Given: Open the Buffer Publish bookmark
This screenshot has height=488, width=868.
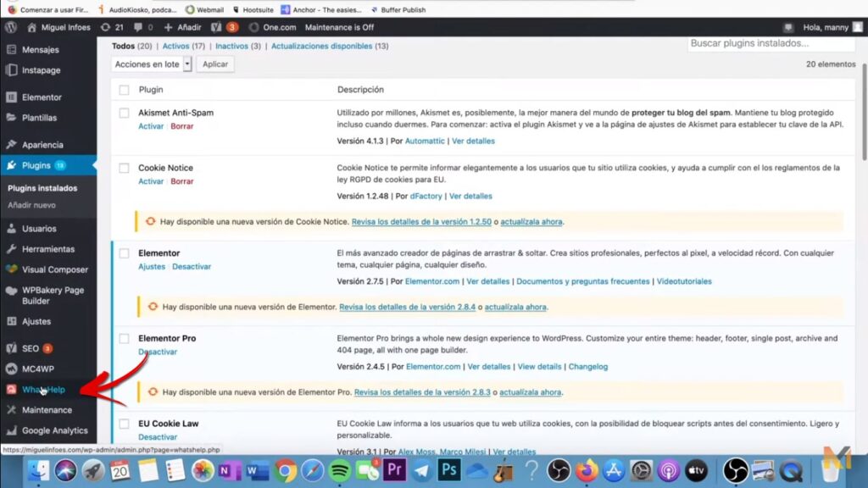Looking at the screenshot, I should [398, 9].
